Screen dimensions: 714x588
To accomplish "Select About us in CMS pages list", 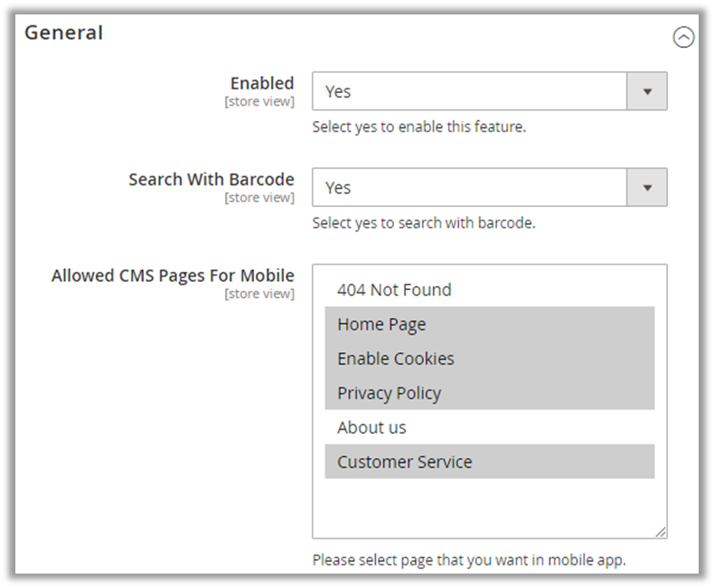I will pos(371,427).
